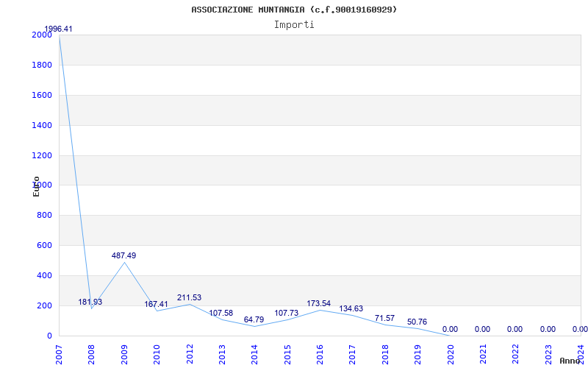The image size is (588, 368).
Task: Click the 167.41 data label
Action: click(x=156, y=304)
